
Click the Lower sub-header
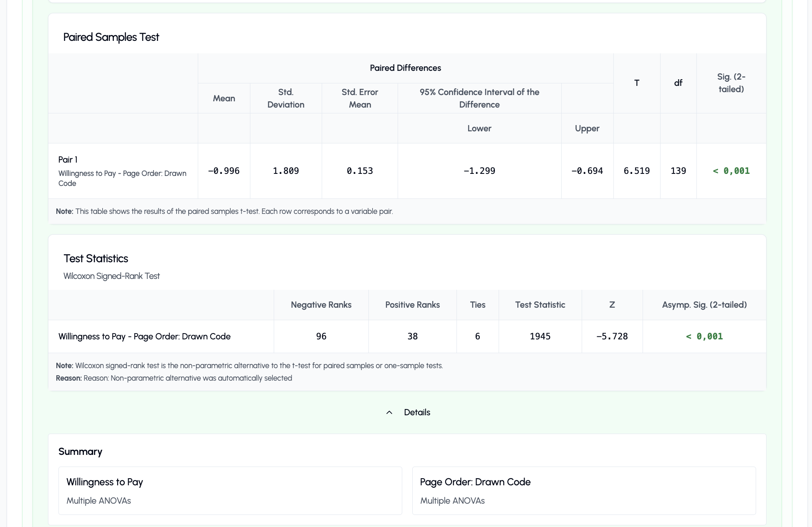coord(479,128)
